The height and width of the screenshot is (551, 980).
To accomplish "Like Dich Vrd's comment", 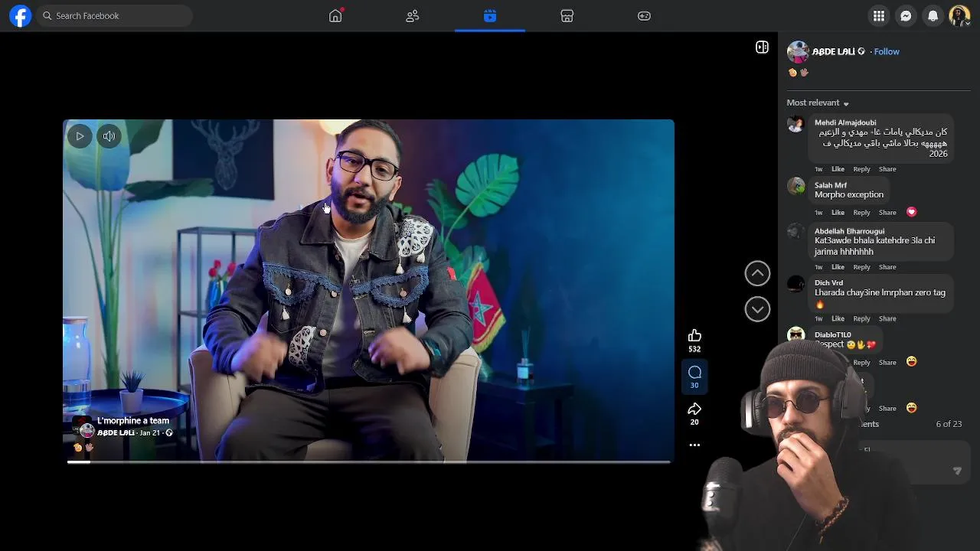I will pos(838,318).
